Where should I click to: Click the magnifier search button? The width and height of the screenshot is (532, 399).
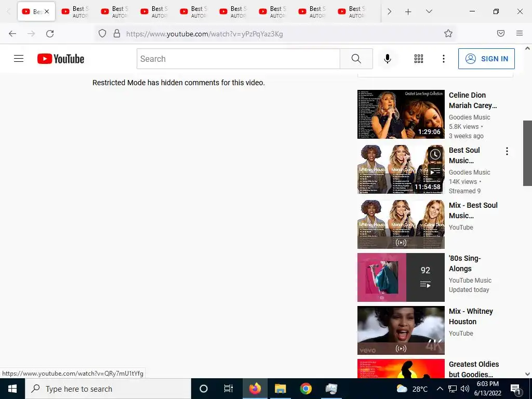pyautogui.click(x=356, y=59)
